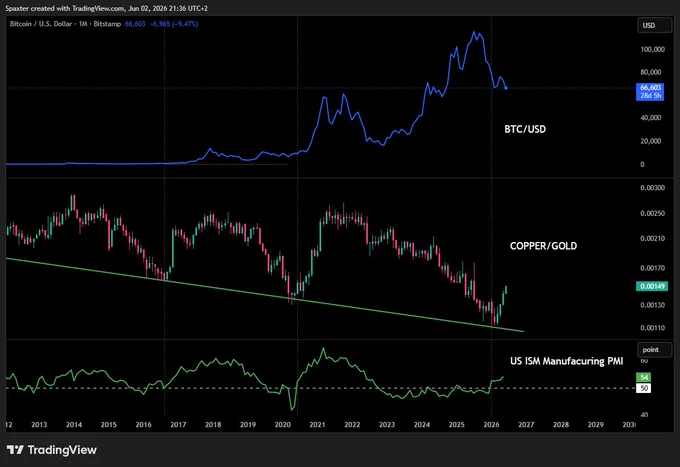This screenshot has height=467, width=680.
Task: Click the 2017 label on time axis
Action: pos(178,425)
